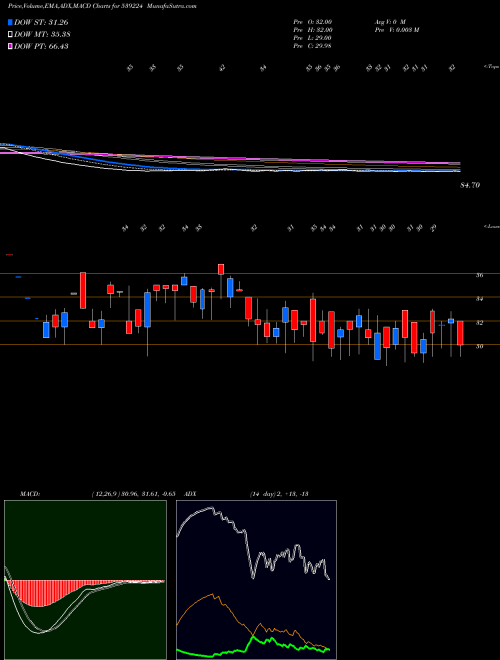Select the DOW ST: 31.26 label
The width and height of the screenshot is (500, 660).
[x=41, y=22]
